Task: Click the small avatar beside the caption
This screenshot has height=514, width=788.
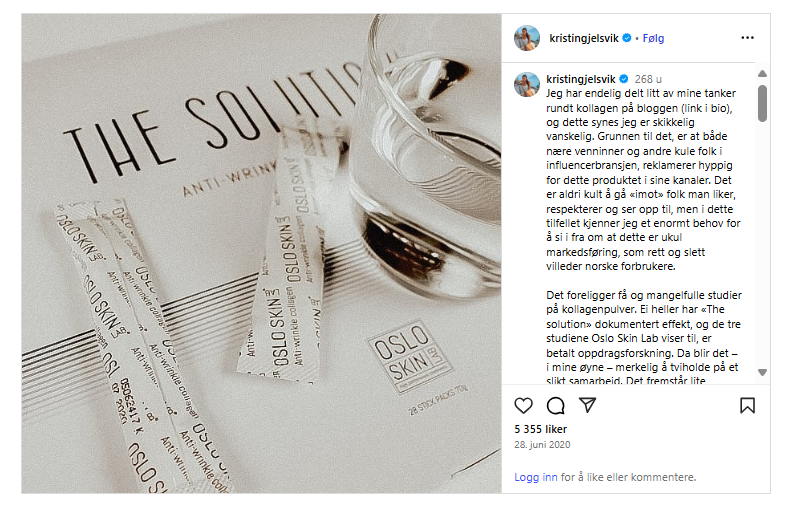Action: point(527,84)
